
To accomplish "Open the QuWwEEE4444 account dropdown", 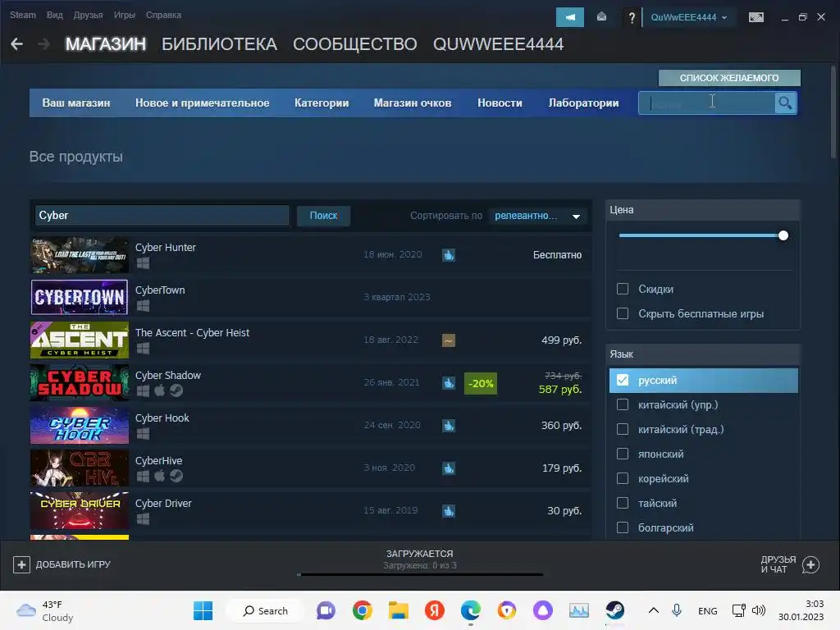I will (689, 17).
